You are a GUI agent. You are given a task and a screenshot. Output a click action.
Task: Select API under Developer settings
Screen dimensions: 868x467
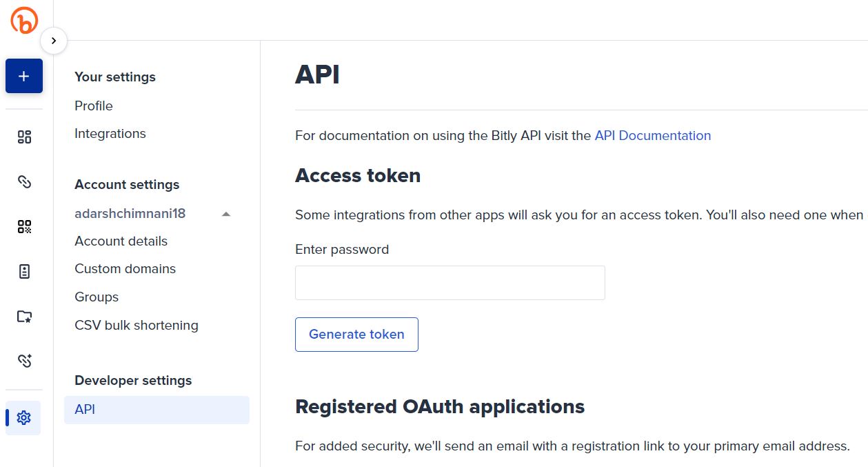click(x=83, y=409)
